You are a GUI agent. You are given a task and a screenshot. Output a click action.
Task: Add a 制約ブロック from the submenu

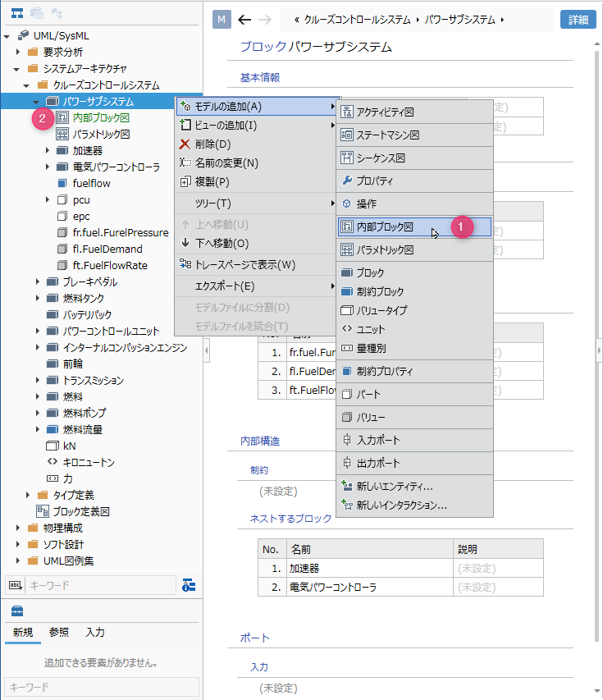tap(414, 291)
